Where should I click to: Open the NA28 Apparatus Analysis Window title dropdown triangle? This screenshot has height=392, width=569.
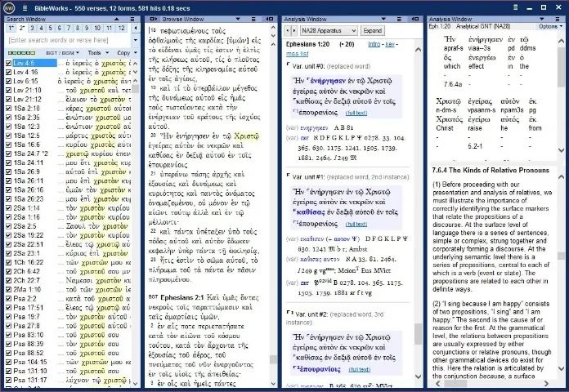383,19
